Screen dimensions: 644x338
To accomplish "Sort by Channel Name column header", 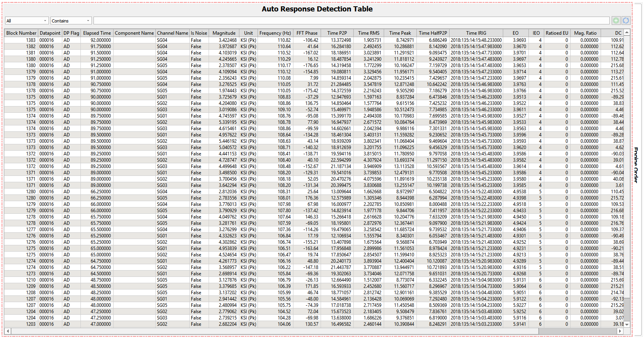I will pyautogui.click(x=172, y=33).
